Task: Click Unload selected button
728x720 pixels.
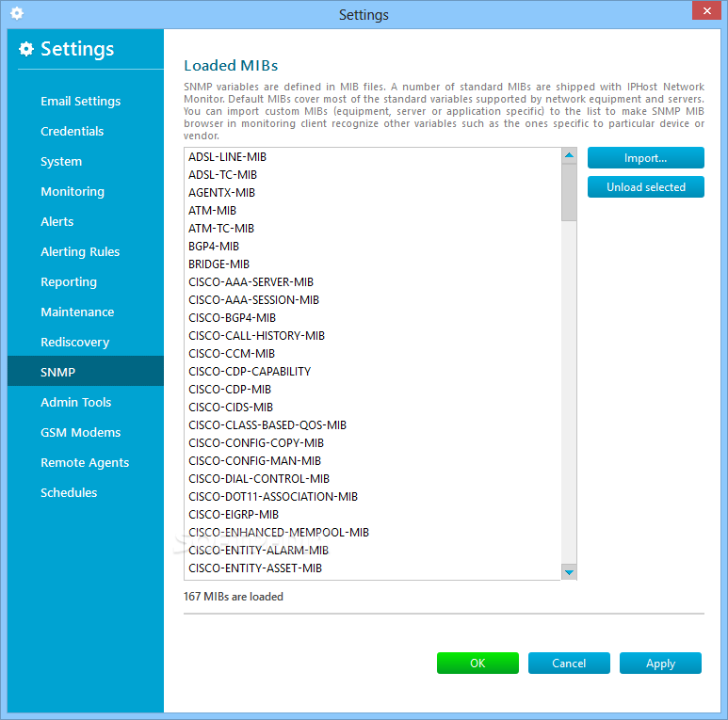Action: 645,187
